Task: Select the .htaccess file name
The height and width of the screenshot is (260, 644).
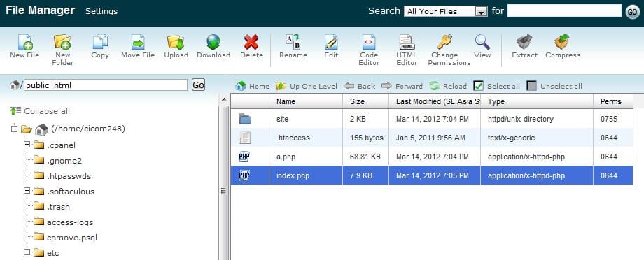Action: coord(293,138)
